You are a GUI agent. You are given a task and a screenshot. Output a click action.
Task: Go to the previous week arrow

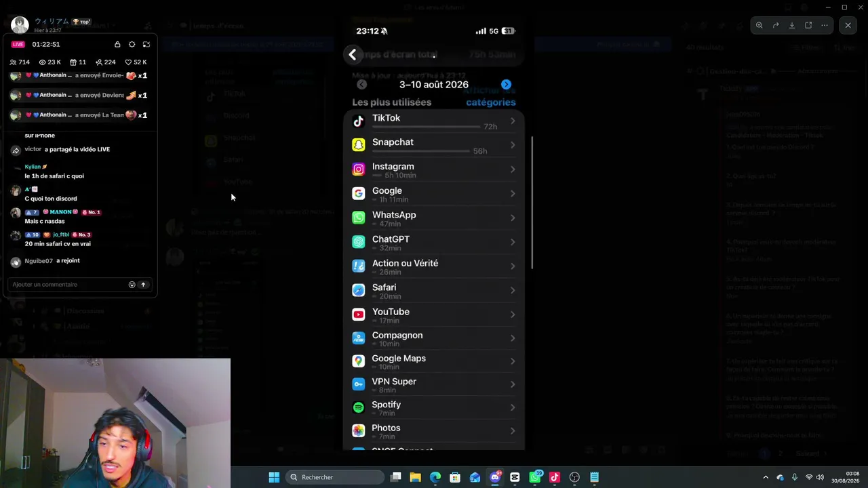(361, 85)
